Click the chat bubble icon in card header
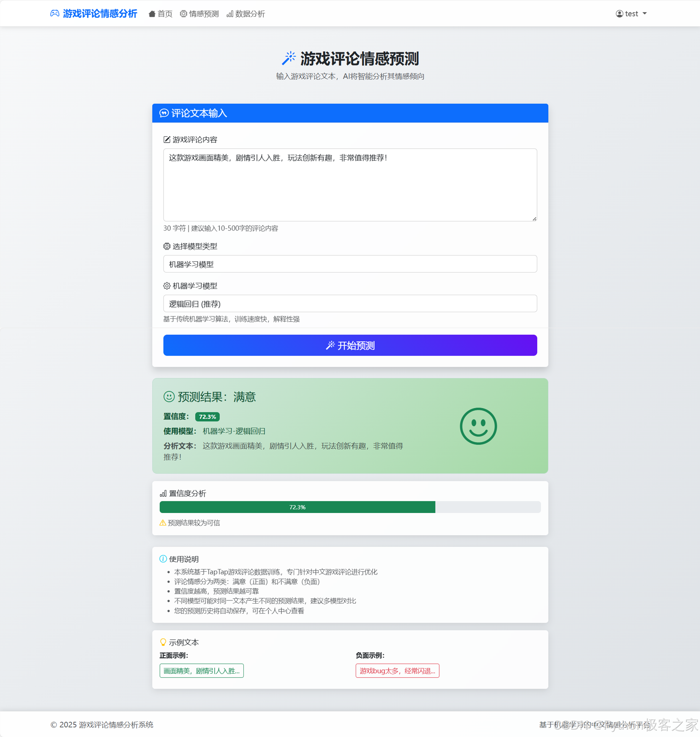The width and height of the screenshot is (700, 737). pyautogui.click(x=164, y=113)
